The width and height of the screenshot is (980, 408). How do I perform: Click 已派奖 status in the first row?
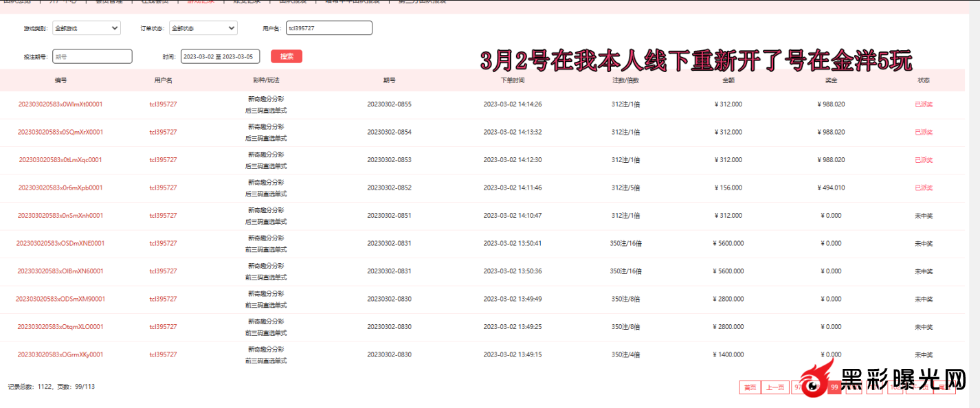923,104
